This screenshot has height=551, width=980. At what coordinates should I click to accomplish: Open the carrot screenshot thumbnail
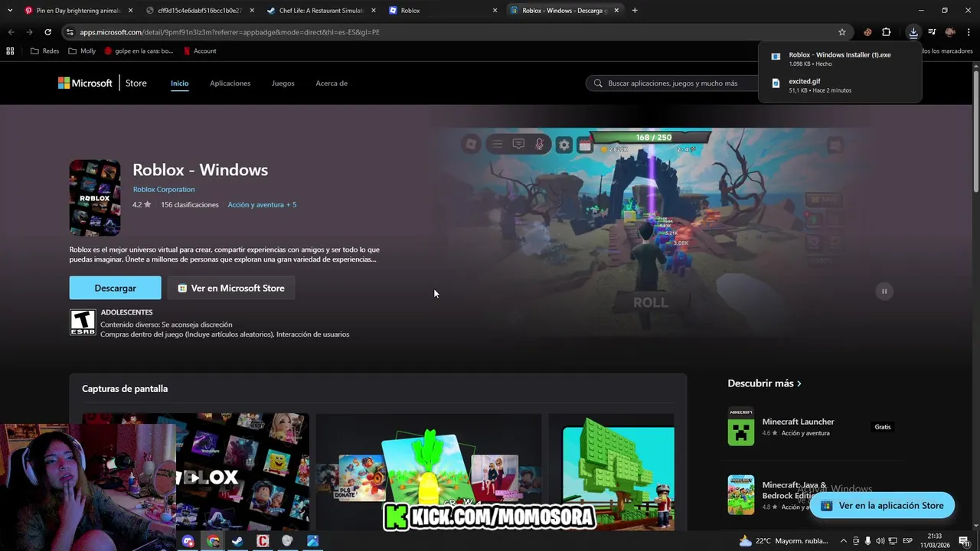point(428,471)
